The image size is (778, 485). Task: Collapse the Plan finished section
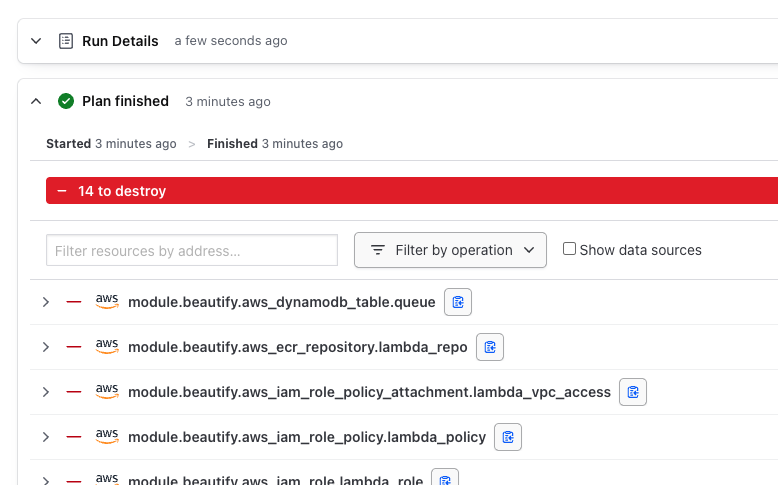[x=36, y=101]
